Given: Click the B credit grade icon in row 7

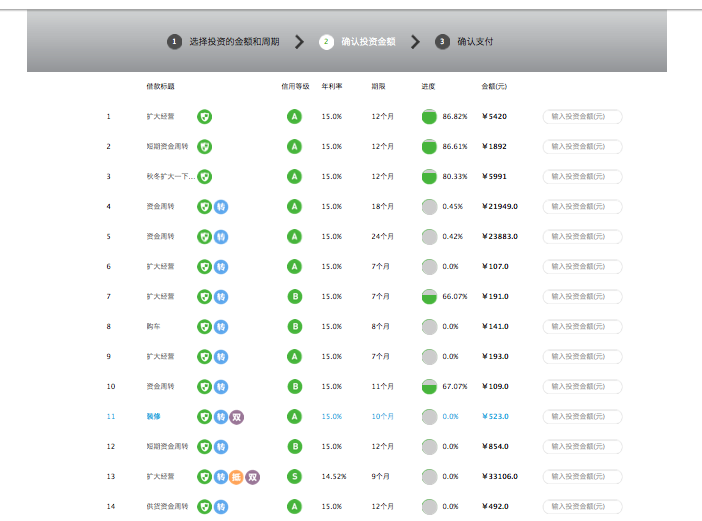Looking at the screenshot, I should [294, 297].
